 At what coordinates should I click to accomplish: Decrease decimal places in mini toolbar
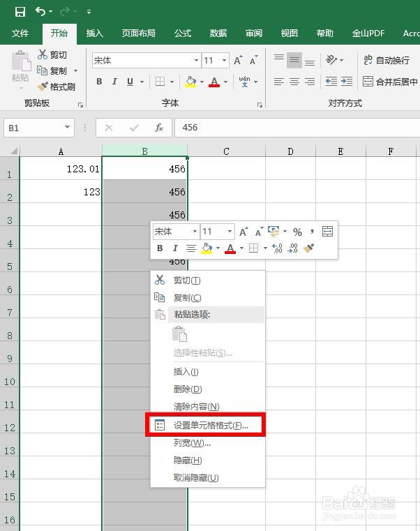pyautogui.click(x=292, y=248)
